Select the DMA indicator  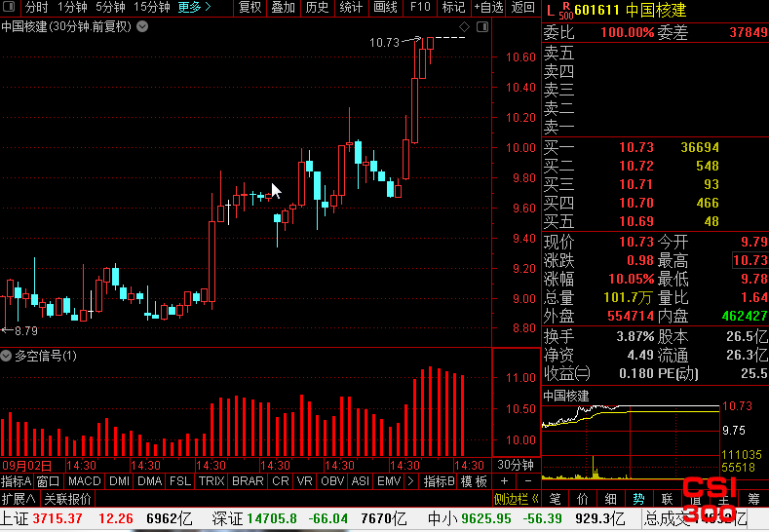(x=149, y=481)
